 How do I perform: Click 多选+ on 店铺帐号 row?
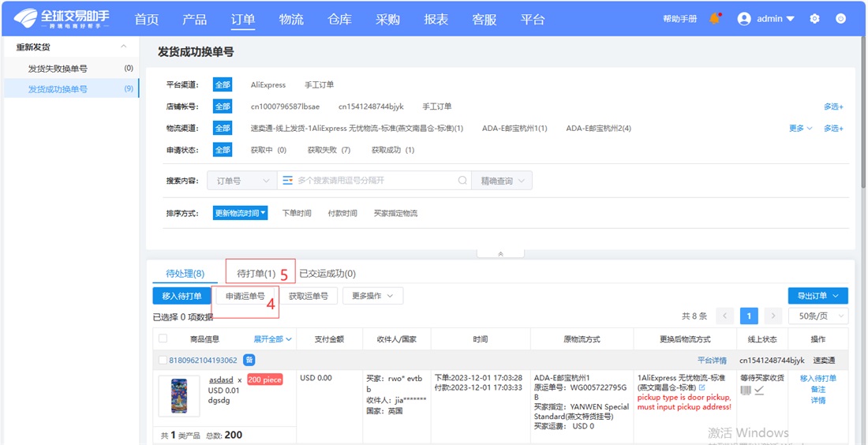tap(833, 107)
